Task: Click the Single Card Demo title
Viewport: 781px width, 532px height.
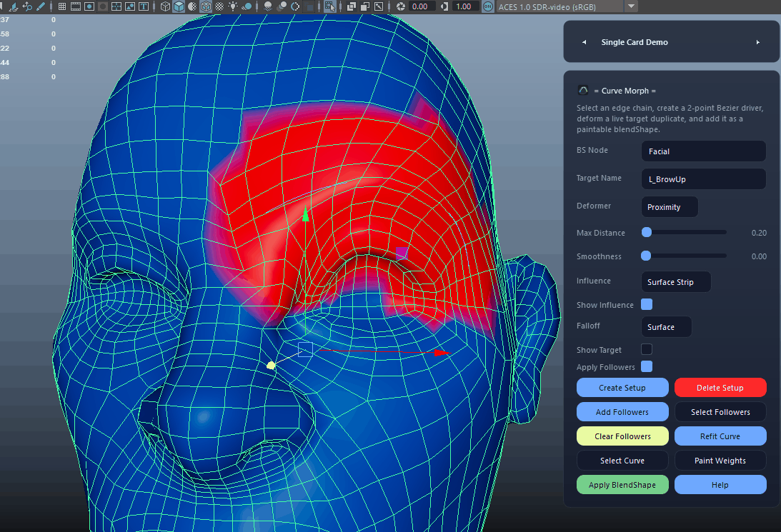Action: (x=635, y=42)
